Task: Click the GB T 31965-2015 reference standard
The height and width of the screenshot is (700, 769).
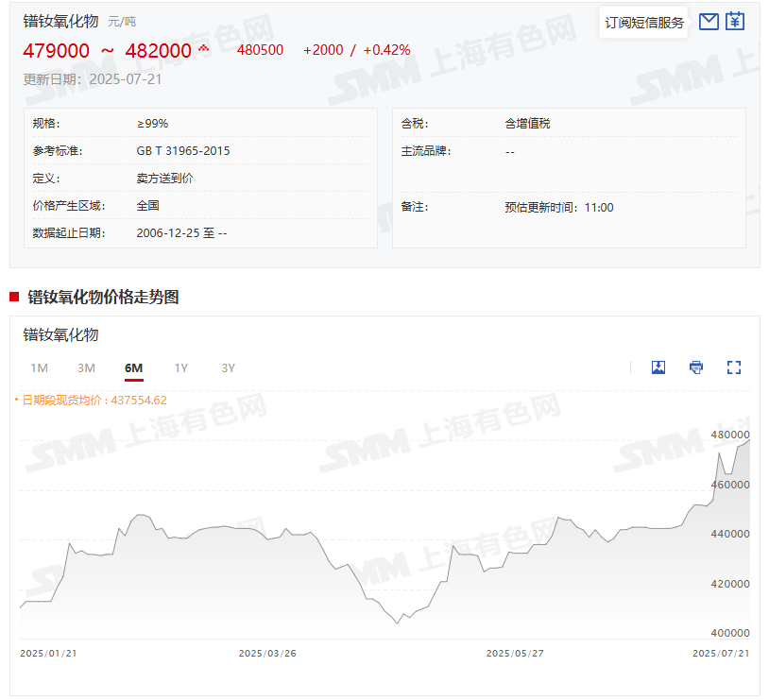Action: [x=183, y=151]
